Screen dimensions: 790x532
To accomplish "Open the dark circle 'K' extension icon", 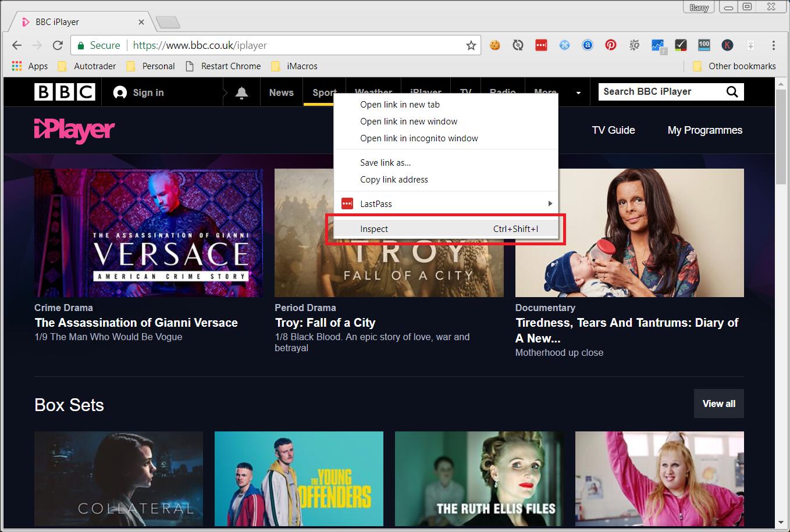I will click(727, 45).
